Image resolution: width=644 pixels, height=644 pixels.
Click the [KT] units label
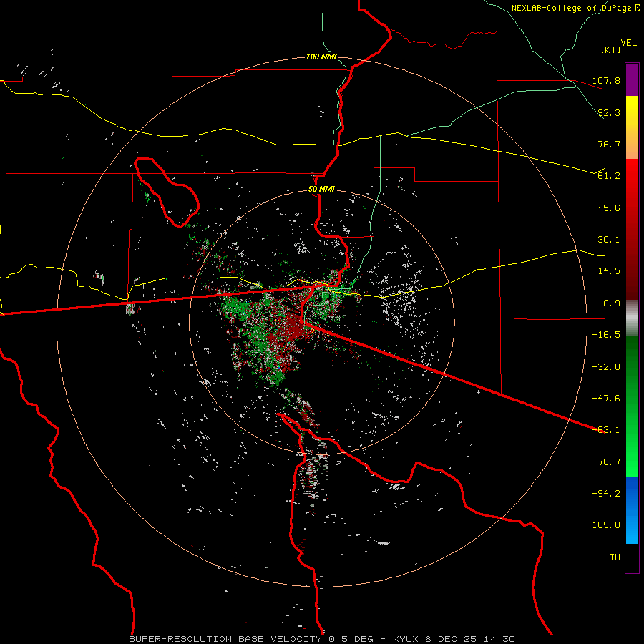coord(610,49)
